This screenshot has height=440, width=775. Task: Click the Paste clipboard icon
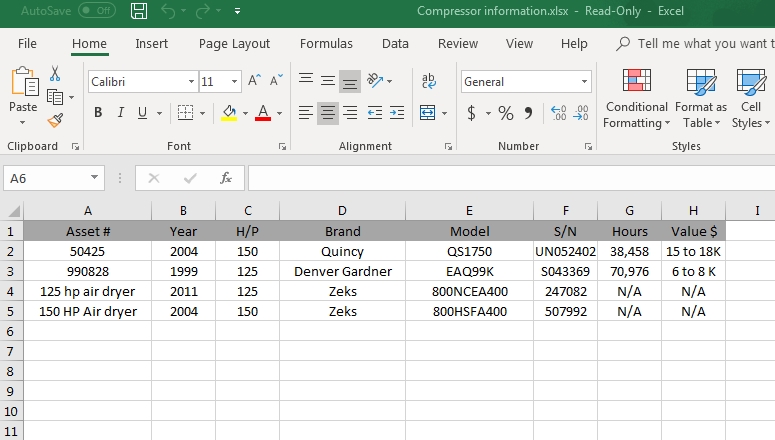24,82
